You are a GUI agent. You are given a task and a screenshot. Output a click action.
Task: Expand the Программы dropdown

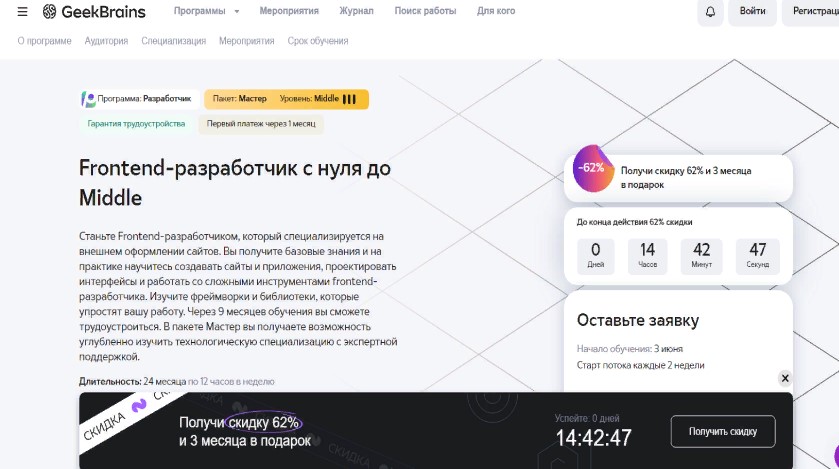click(206, 11)
